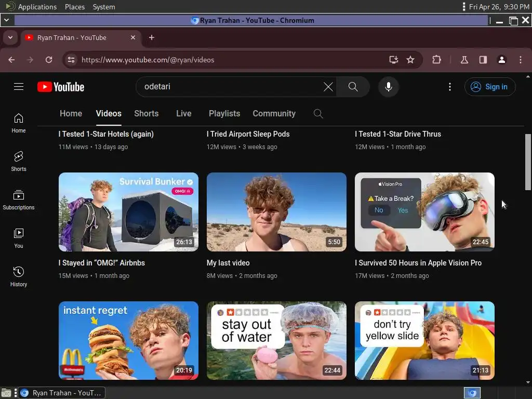Open Shorts in the left sidebar

[x=19, y=162]
